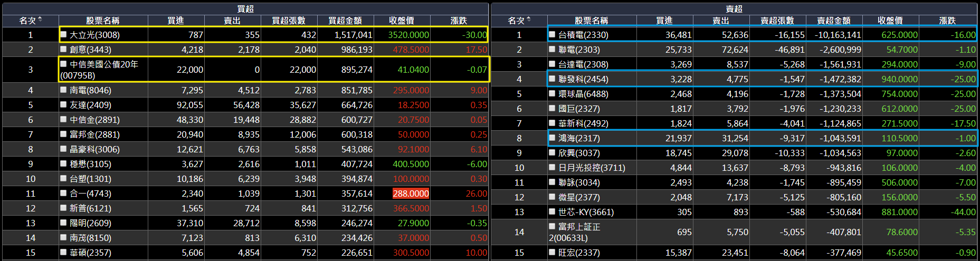Click net-sell amount -10,163,141
Image resolution: width=980 pixels, height=261 pixels.
[x=838, y=35]
